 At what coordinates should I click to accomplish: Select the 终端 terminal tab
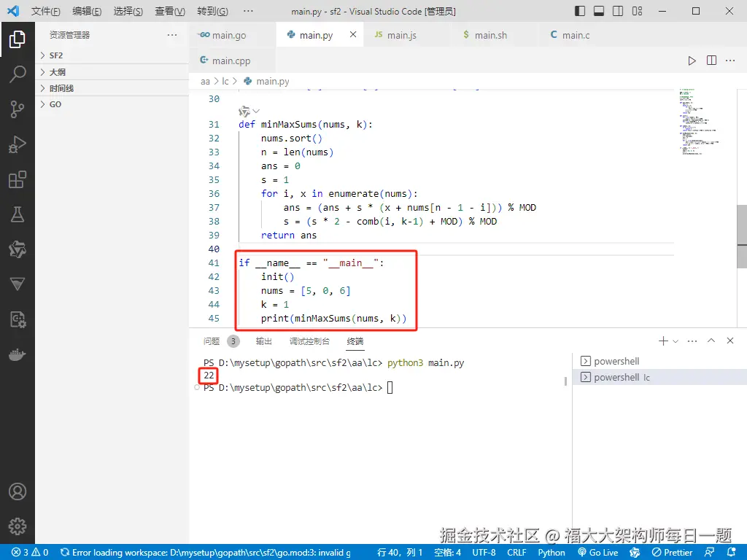pyautogui.click(x=355, y=341)
